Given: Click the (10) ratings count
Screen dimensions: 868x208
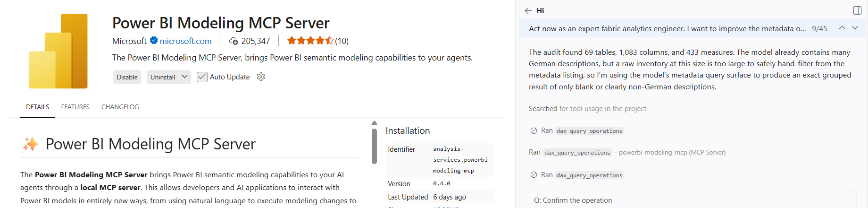Looking at the screenshot, I should click(x=342, y=41).
